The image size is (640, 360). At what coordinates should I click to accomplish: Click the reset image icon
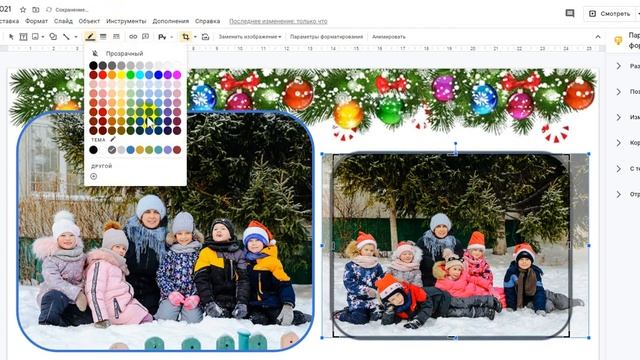click(205, 37)
